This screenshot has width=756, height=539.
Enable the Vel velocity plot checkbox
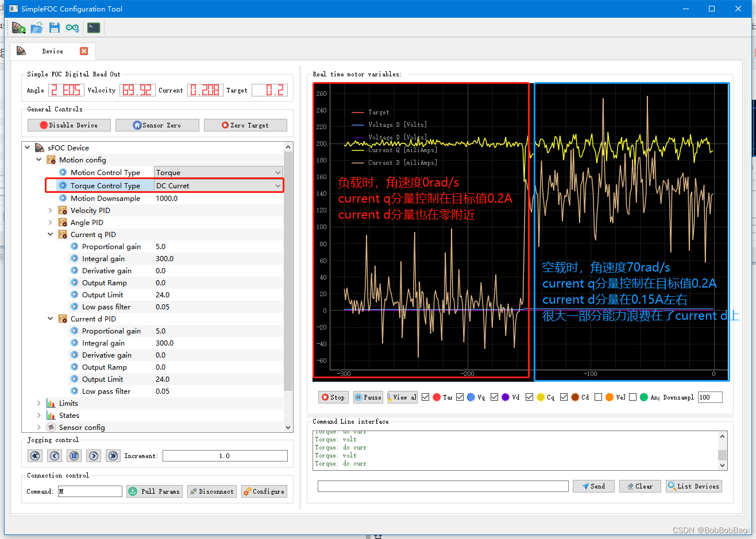point(599,397)
